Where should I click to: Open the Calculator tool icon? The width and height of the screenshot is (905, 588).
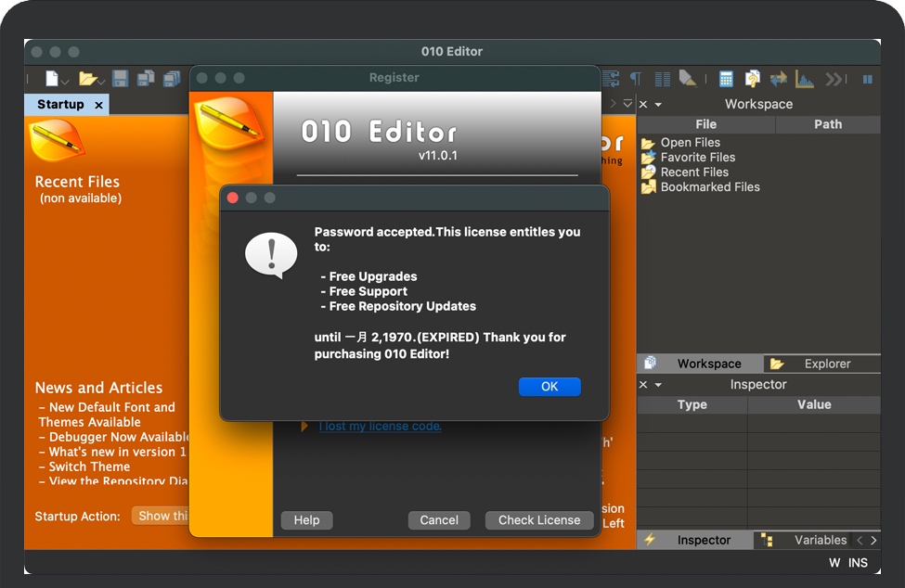click(x=726, y=79)
